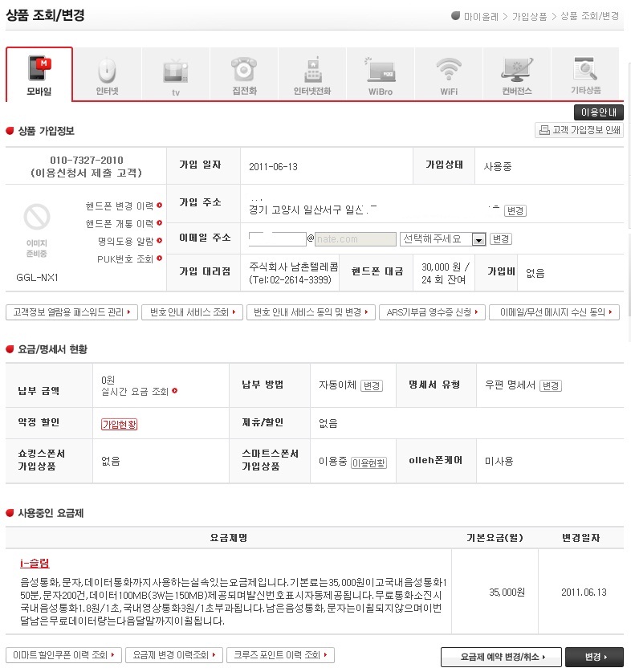
Task: Select the 인터넷 mouse icon tab
Action: click(x=107, y=74)
